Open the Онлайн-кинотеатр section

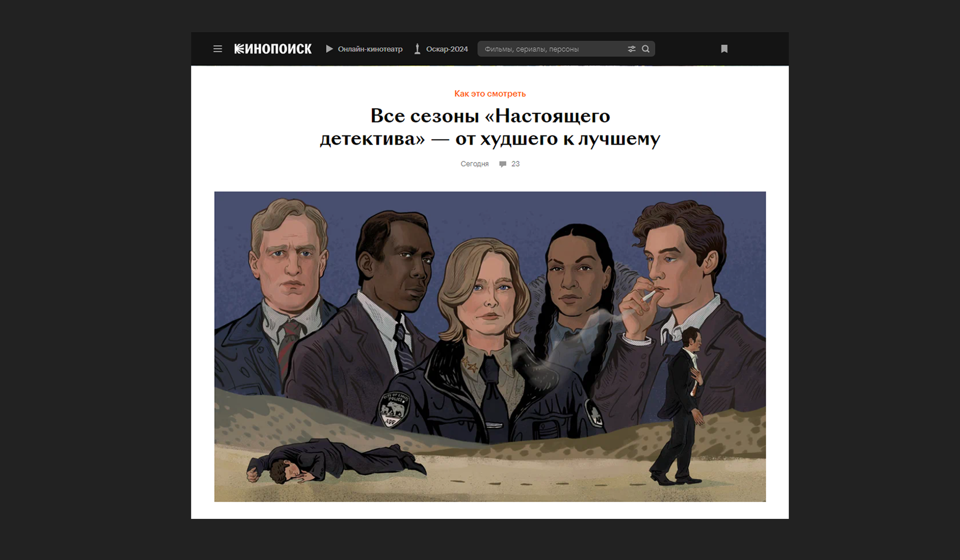370,49
